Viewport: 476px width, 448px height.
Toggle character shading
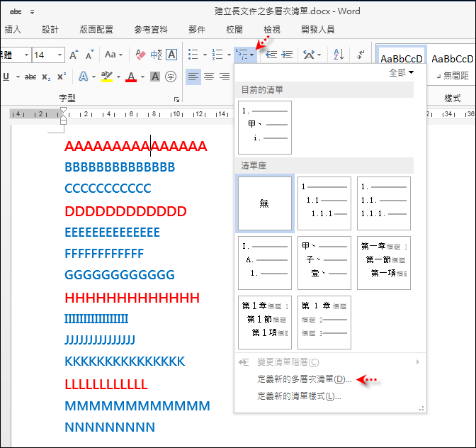click(x=155, y=77)
